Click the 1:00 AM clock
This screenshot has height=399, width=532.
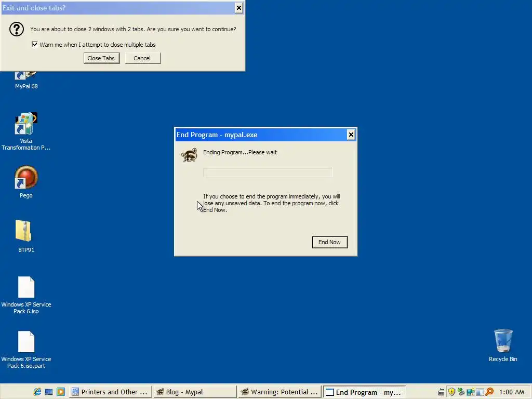point(511,392)
